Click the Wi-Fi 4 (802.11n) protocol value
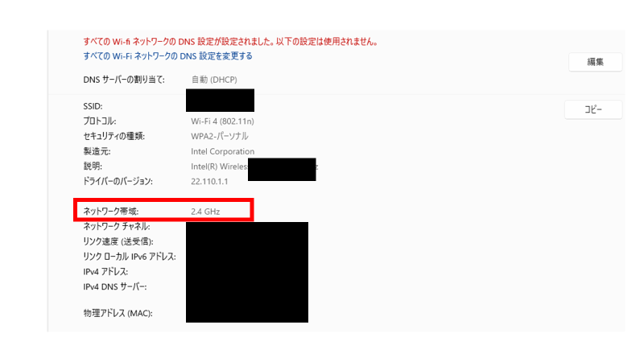The image size is (644, 362). coord(222,121)
